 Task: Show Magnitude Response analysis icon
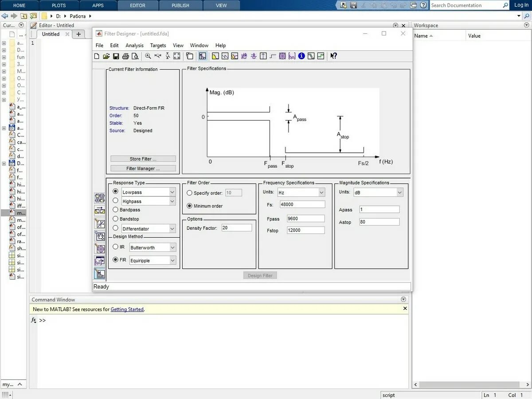pyautogui.click(x=215, y=56)
